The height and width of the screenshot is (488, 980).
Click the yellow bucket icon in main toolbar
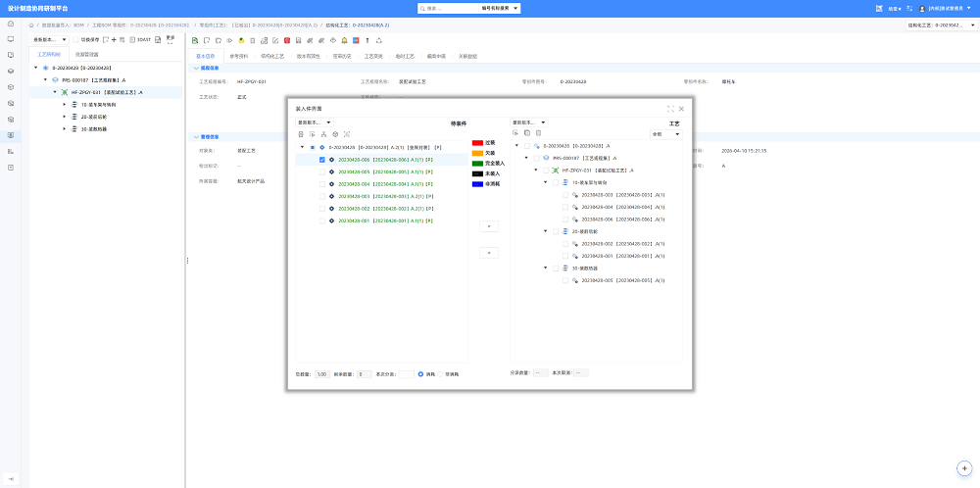[x=241, y=40]
